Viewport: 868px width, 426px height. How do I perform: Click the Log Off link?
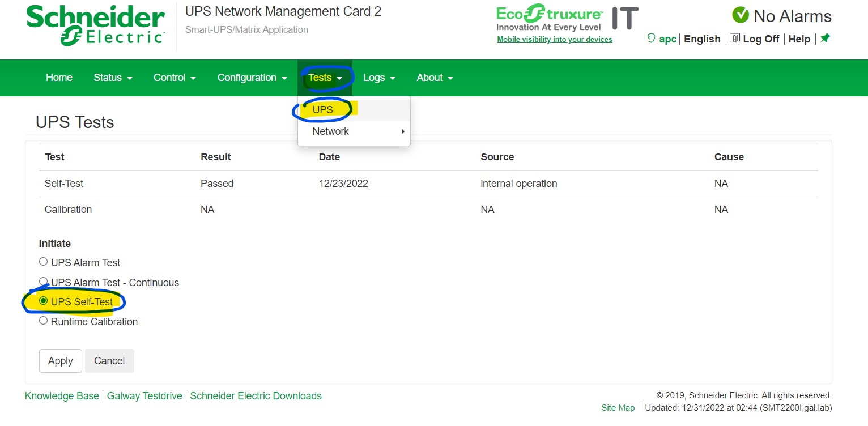[x=761, y=39]
